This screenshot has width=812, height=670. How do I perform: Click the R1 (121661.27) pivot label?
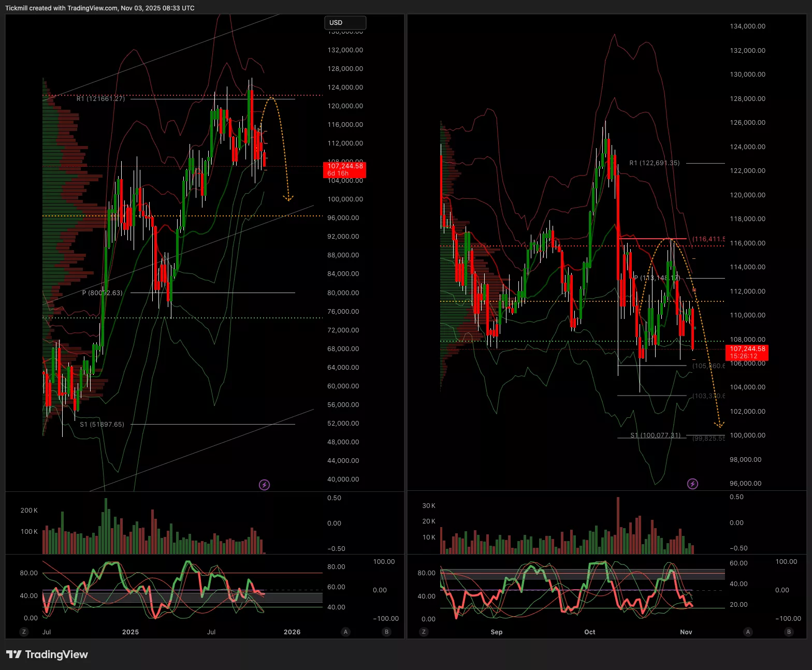(100, 98)
